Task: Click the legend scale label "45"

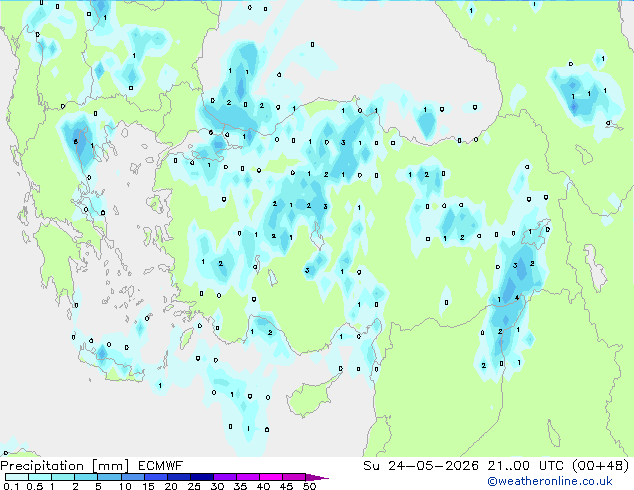Action: coord(286,486)
